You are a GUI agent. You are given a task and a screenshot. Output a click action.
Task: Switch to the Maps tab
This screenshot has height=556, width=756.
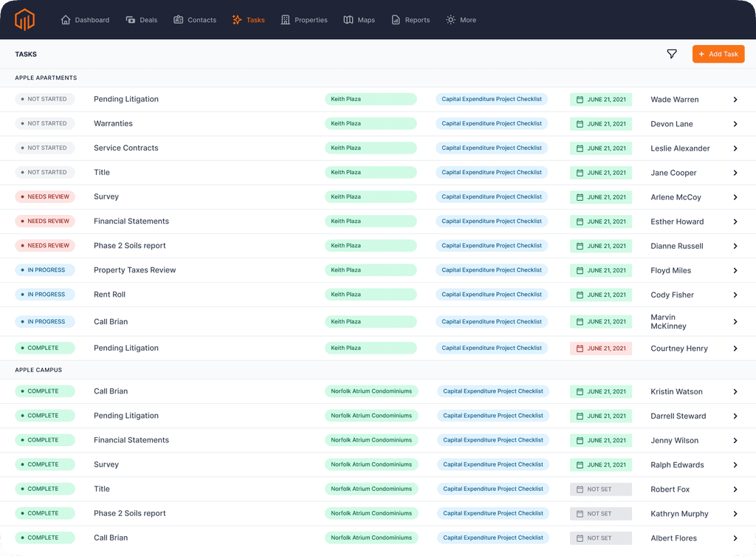pyautogui.click(x=359, y=20)
